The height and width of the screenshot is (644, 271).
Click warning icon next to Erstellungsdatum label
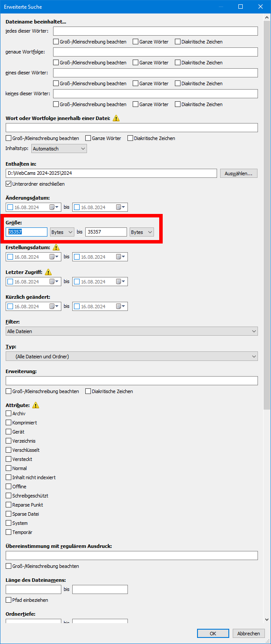click(x=56, y=247)
